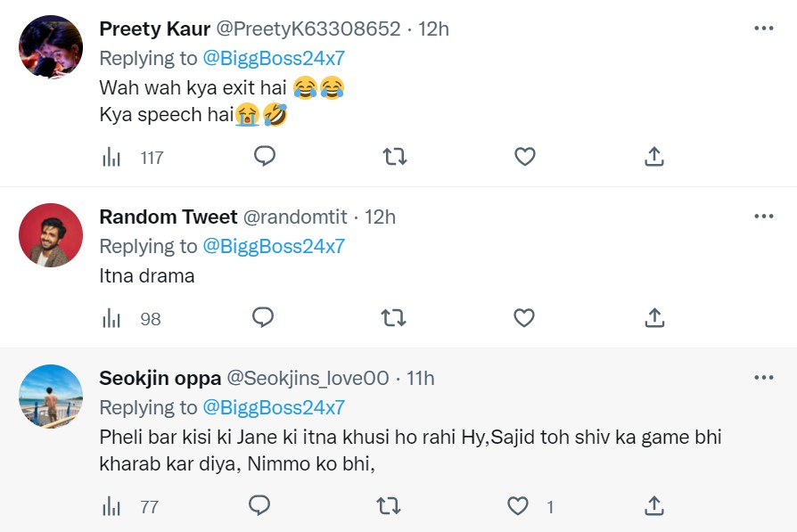View analytics on Preety Kaur's tweet

pos(112,158)
